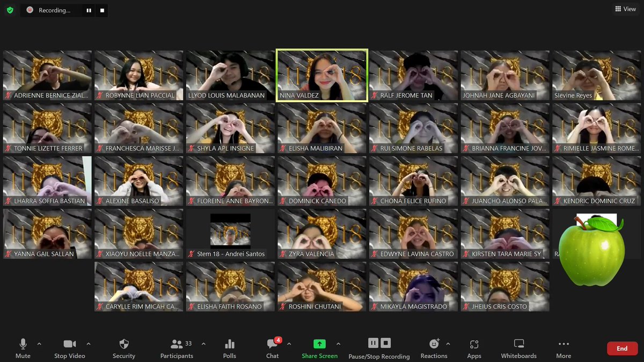
Task: Open the View layout options
Action: pyautogui.click(x=625, y=9)
